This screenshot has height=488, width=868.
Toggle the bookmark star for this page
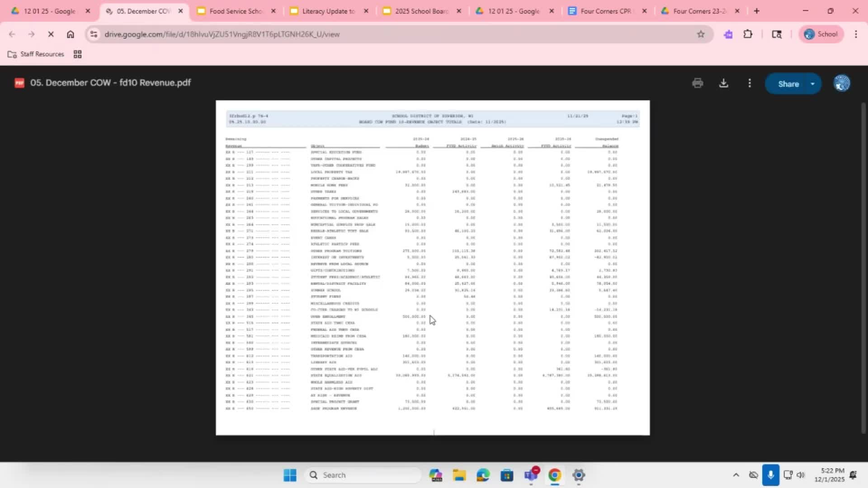coord(701,34)
